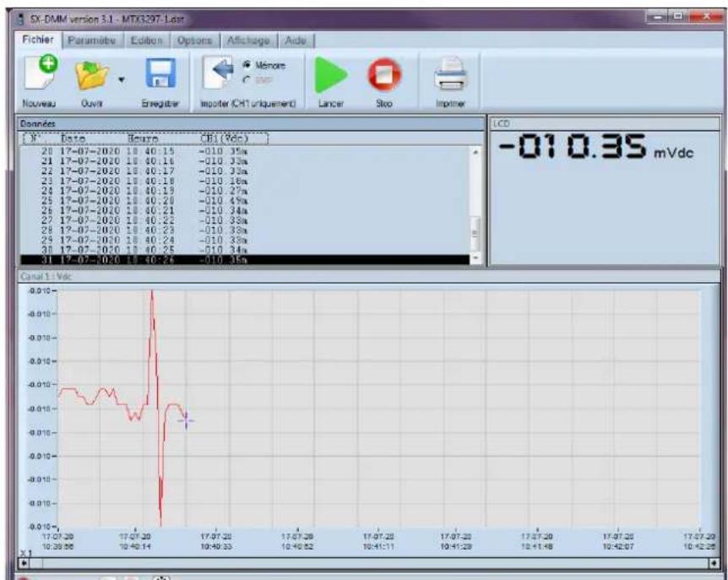Select data row 25 at 10:40:20
Screen dimensions: 728x580
(x=245, y=200)
